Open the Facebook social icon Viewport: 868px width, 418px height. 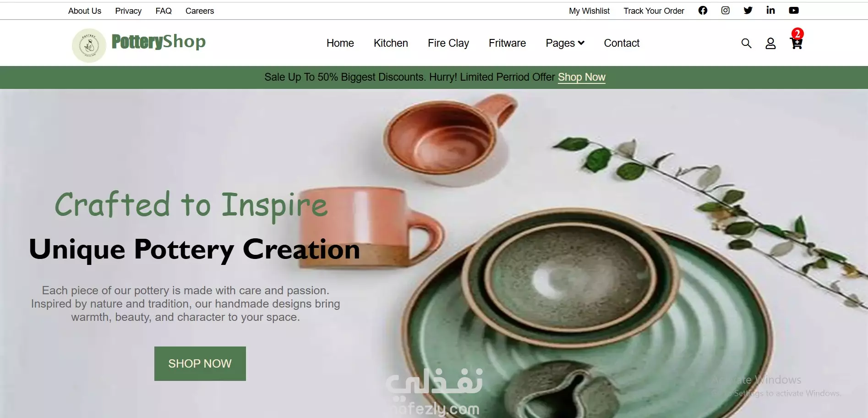[x=703, y=11]
